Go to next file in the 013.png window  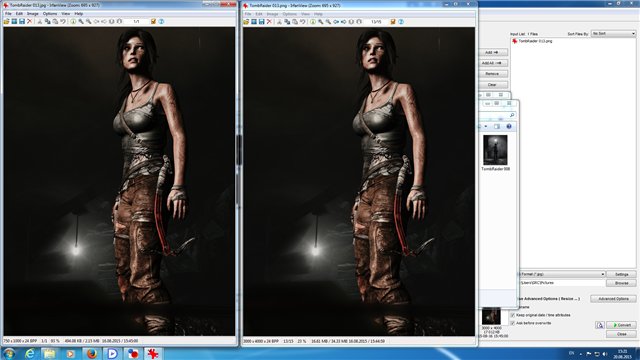(x=344, y=22)
